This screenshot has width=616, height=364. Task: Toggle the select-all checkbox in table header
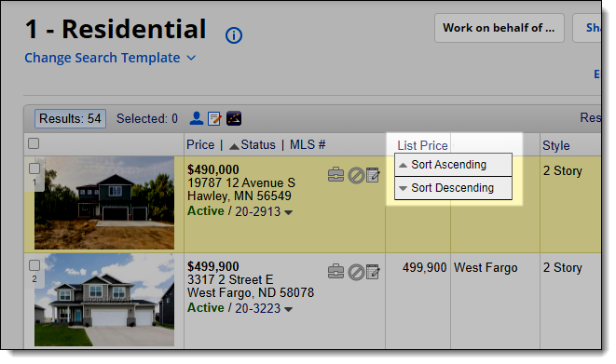[x=34, y=143]
